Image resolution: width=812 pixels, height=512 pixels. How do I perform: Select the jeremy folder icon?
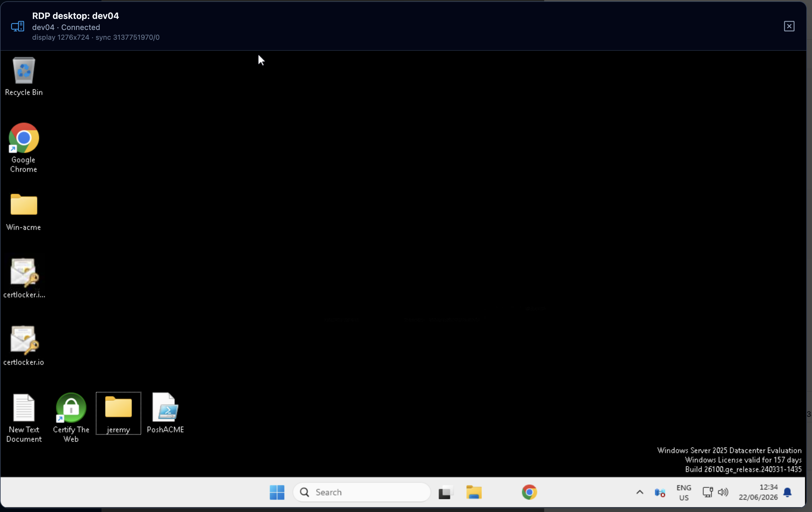pyautogui.click(x=118, y=414)
